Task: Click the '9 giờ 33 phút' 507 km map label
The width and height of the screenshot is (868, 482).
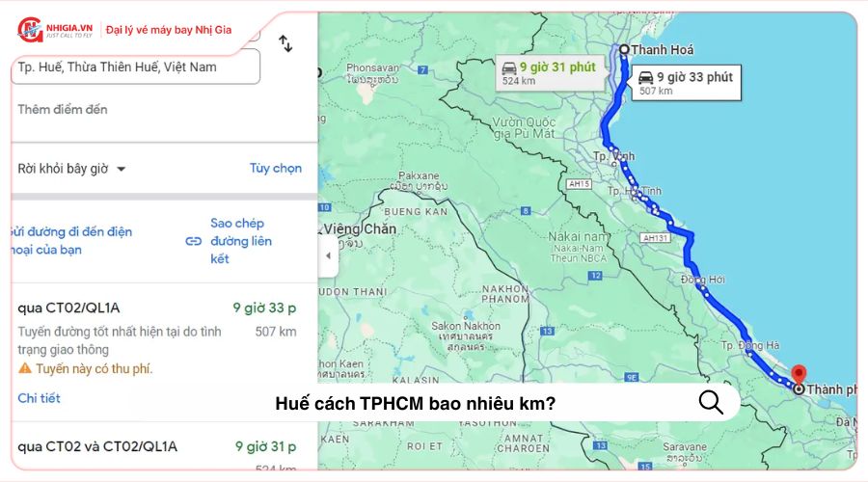Action: 687,83
